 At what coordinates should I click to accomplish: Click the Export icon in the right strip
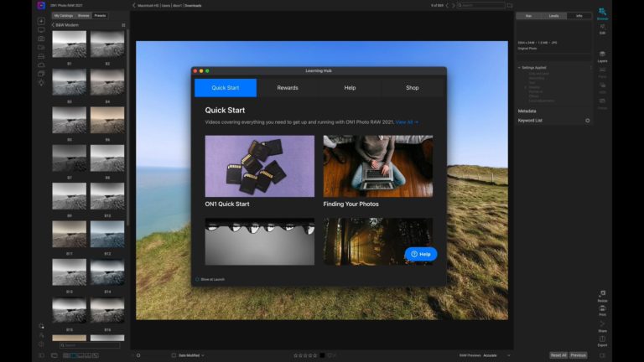(603, 339)
